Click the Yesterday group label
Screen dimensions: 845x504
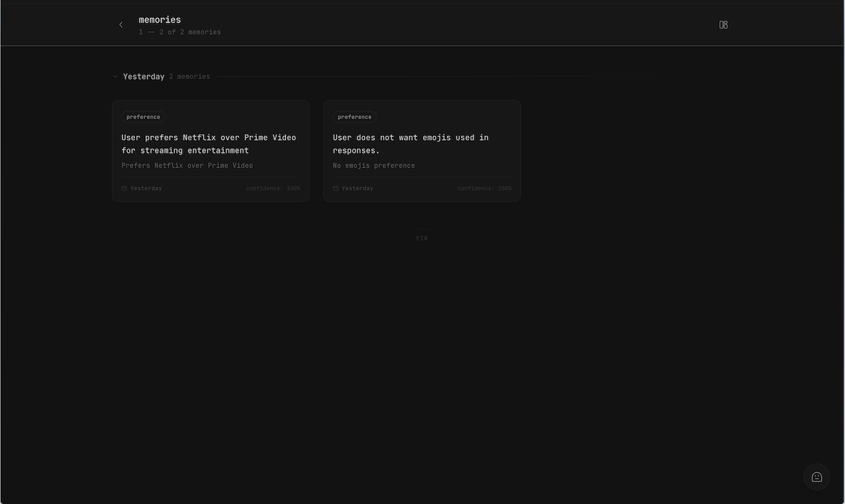pyautogui.click(x=144, y=76)
